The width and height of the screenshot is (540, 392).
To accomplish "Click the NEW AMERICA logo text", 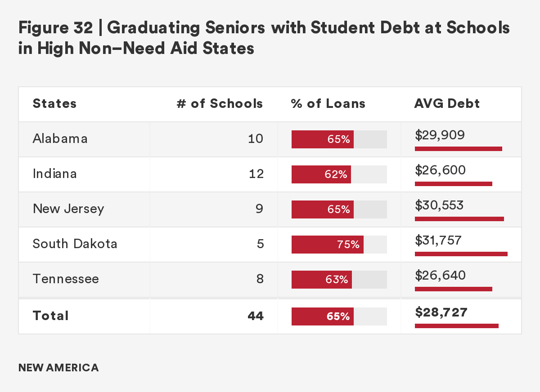I will [x=58, y=368].
